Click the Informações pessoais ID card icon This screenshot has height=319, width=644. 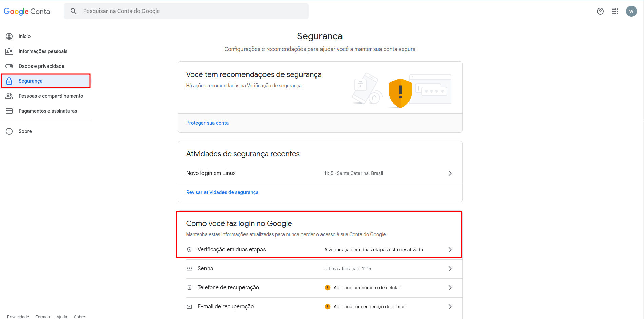[9, 51]
